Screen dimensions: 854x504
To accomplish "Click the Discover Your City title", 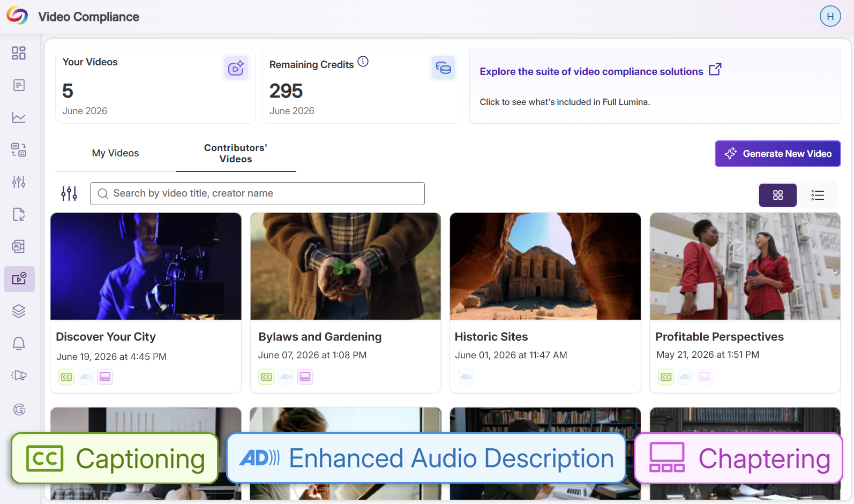I will point(106,336).
